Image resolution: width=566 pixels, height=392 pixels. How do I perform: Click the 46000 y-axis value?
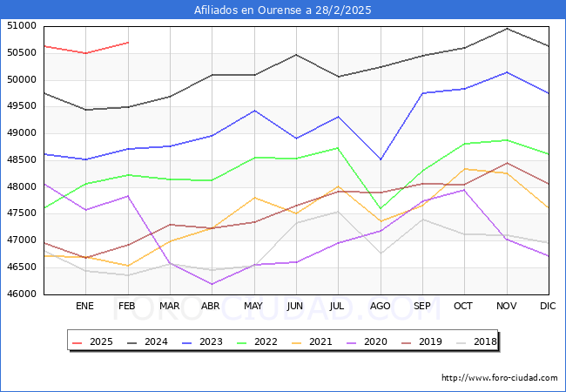point(22,294)
